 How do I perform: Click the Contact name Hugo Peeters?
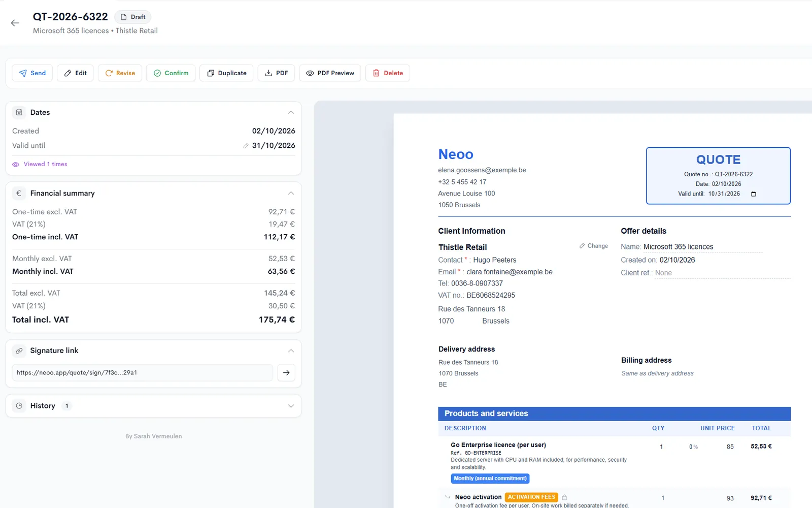pyautogui.click(x=494, y=260)
